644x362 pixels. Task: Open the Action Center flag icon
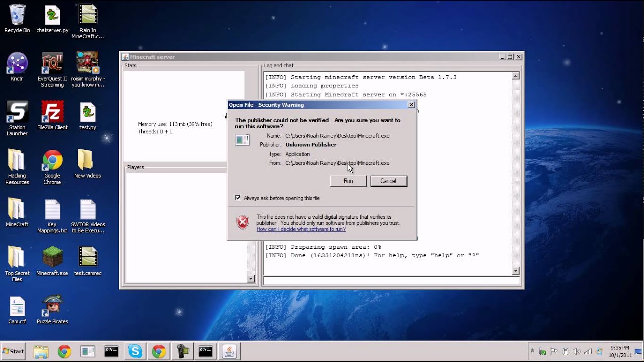pos(554,351)
